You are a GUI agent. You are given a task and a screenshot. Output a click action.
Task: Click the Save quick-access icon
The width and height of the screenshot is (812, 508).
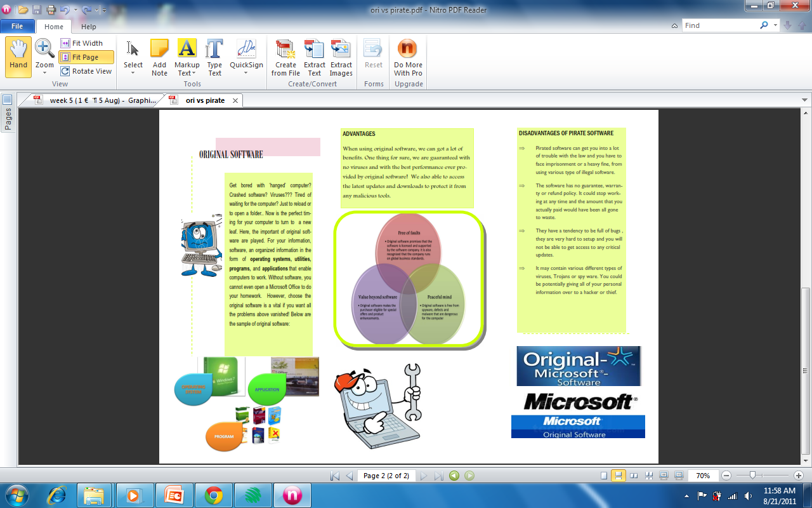[x=37, y=10]
